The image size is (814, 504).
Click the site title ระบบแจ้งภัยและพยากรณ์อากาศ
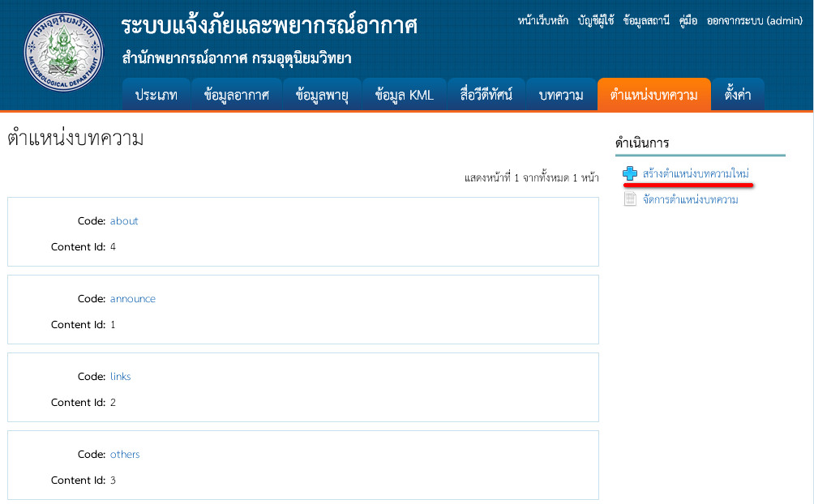[269, 25]
